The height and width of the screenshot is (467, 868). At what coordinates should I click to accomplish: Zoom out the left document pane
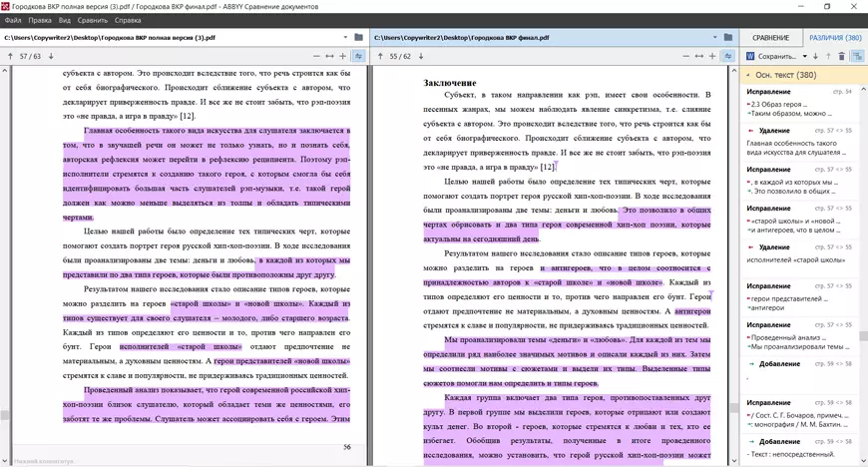(316, 56)
